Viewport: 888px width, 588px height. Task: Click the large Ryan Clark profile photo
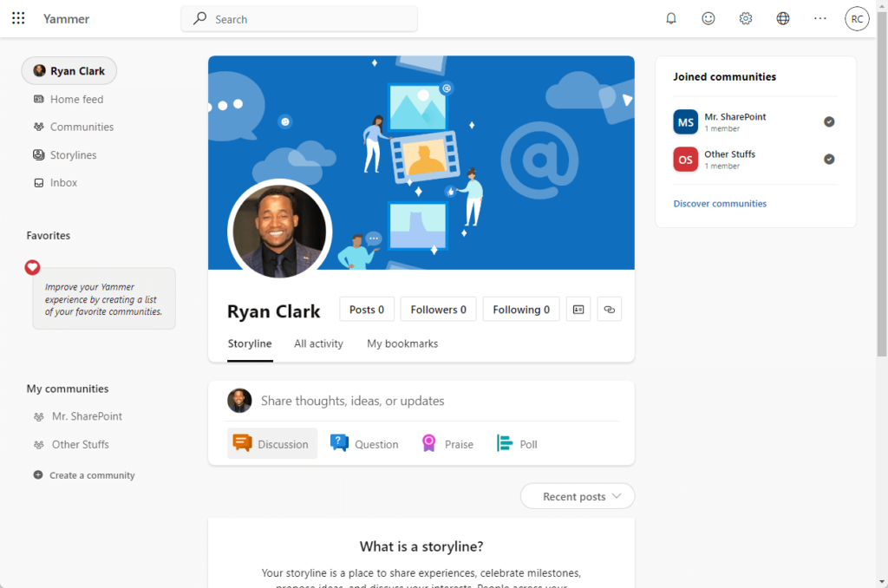coord(279,231)
